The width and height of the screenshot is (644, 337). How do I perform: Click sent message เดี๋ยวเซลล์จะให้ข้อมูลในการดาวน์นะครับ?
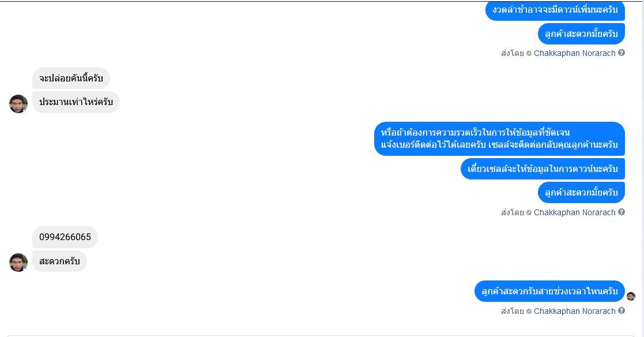point(543,168)
